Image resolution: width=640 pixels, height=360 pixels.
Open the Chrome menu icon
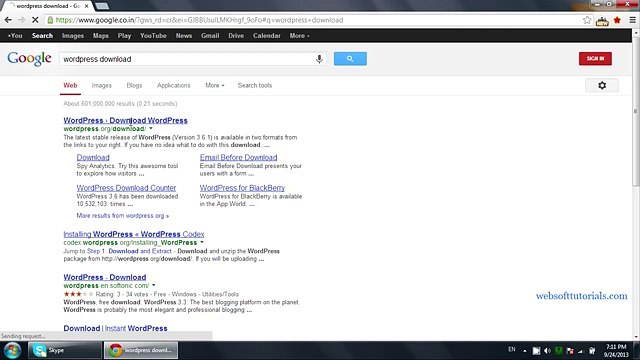pos(632,20)
